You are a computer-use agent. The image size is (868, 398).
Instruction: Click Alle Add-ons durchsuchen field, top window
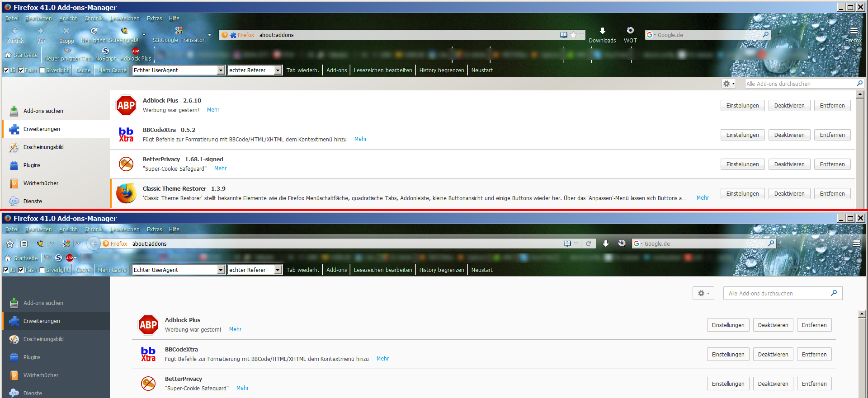click(804, 84)
